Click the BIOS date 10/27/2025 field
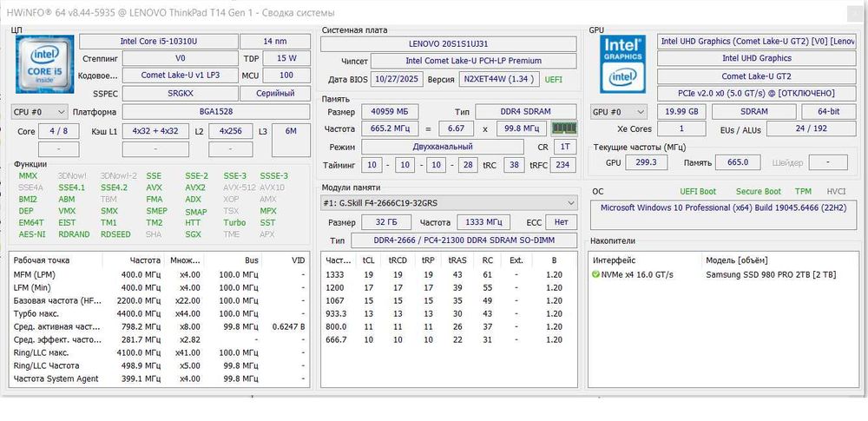This screenshot has width=868, height=421. pos(397,79)
